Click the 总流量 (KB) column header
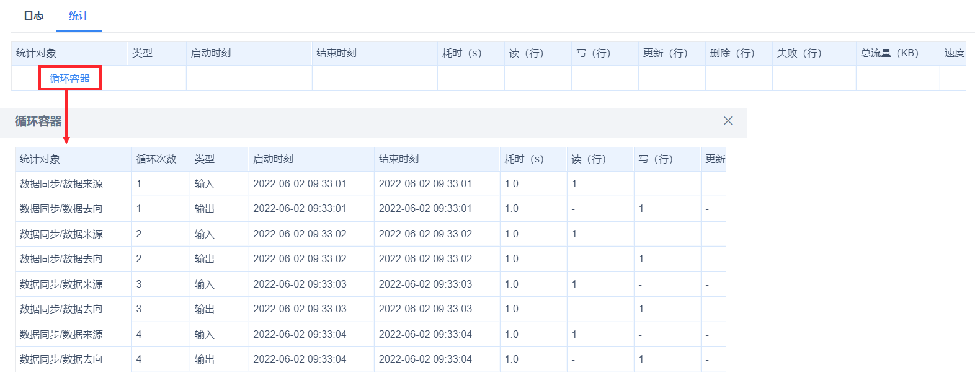 [x=889, y=53]
